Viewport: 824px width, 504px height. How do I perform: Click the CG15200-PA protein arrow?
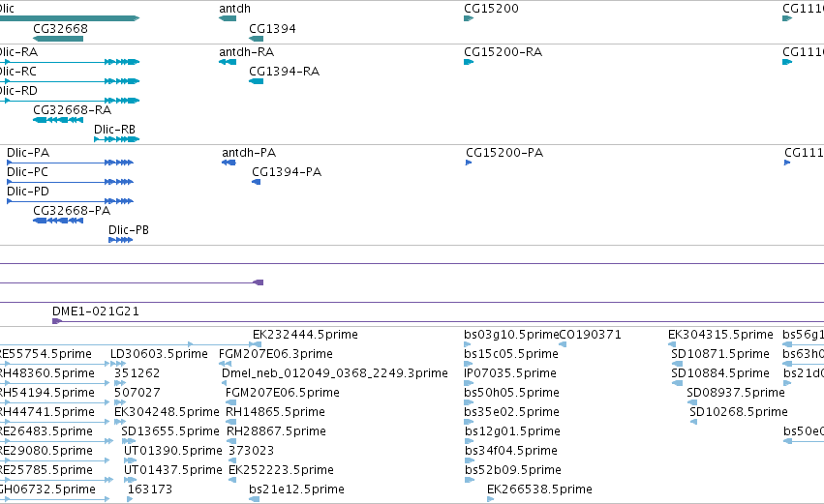point(469,163)
